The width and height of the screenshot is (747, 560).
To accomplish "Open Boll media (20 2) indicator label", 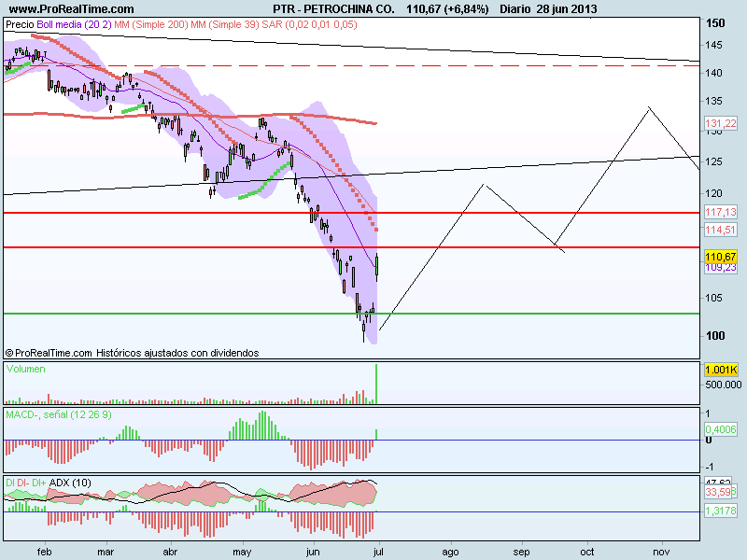I will pyautogui.click(x=74, y=24).
